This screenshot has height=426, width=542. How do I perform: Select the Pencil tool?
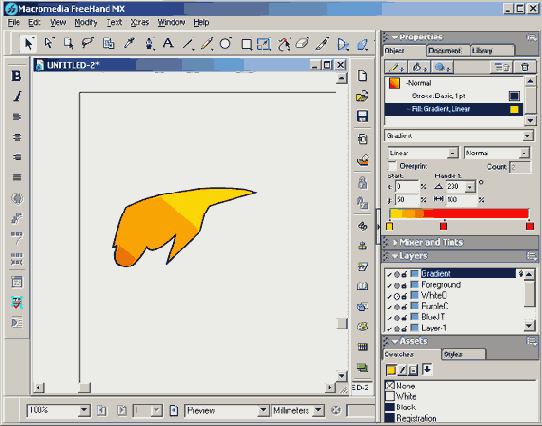[x=206, y=44]
